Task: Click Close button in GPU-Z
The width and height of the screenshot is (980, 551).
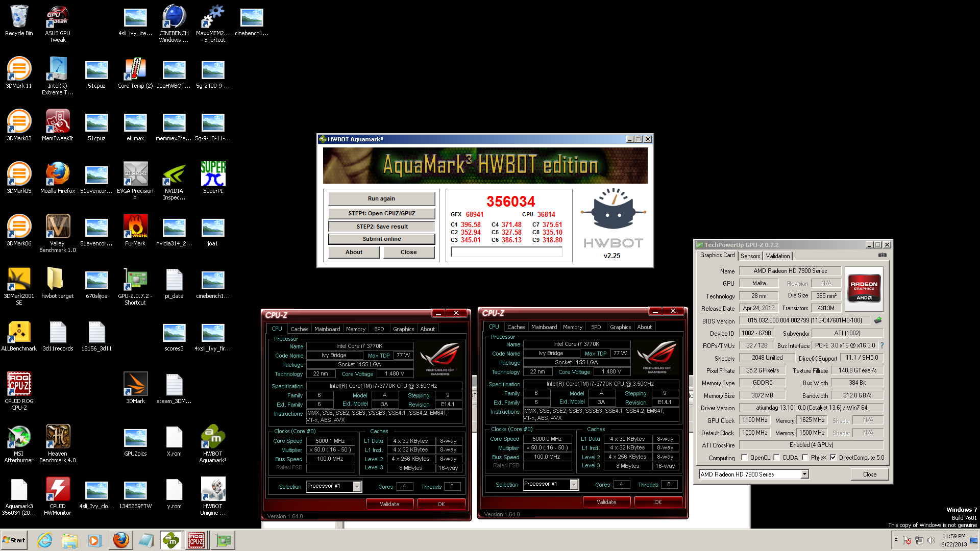Action: 870,474
